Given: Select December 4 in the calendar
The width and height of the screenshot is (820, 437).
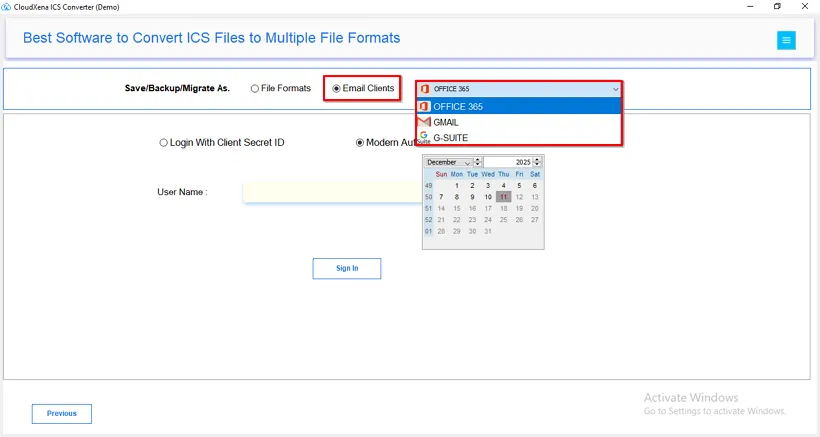Looking at the screenshot, I should pos(504,186).
